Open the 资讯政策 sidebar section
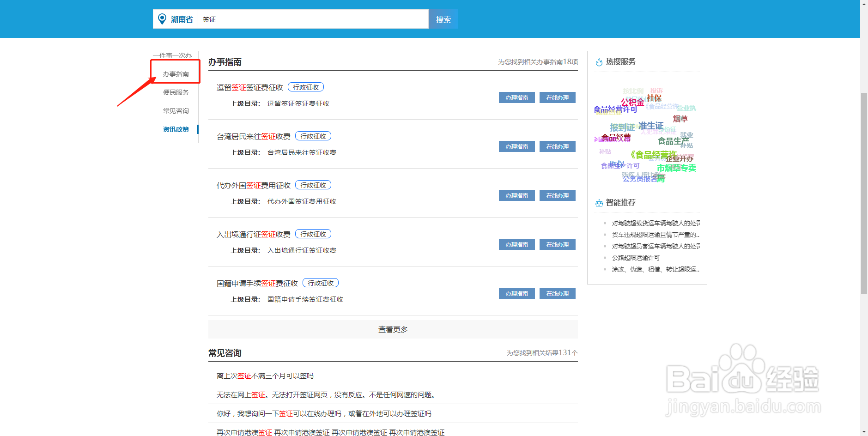The image size is (868, 436). [x=176, y=129]
